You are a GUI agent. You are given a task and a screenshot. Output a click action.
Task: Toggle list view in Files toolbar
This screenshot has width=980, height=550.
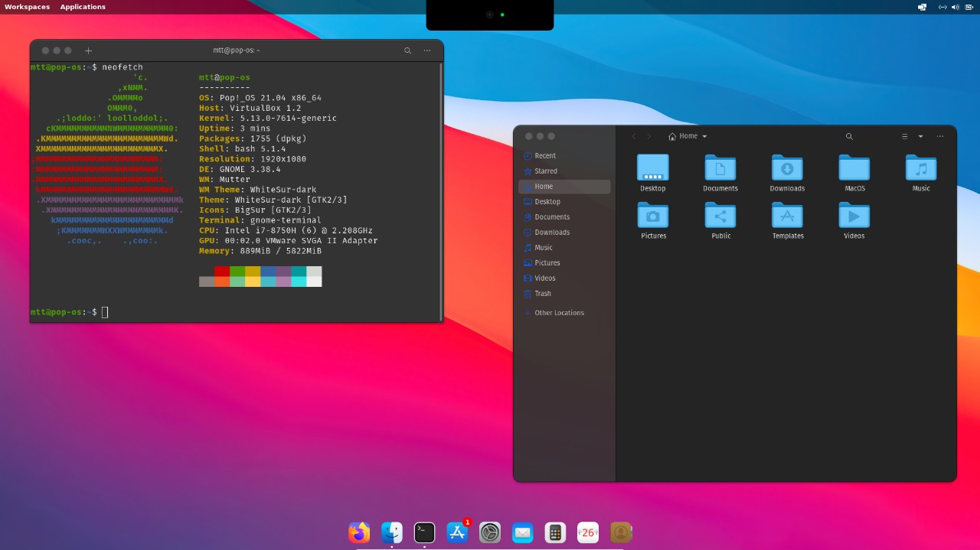point(904,136)
